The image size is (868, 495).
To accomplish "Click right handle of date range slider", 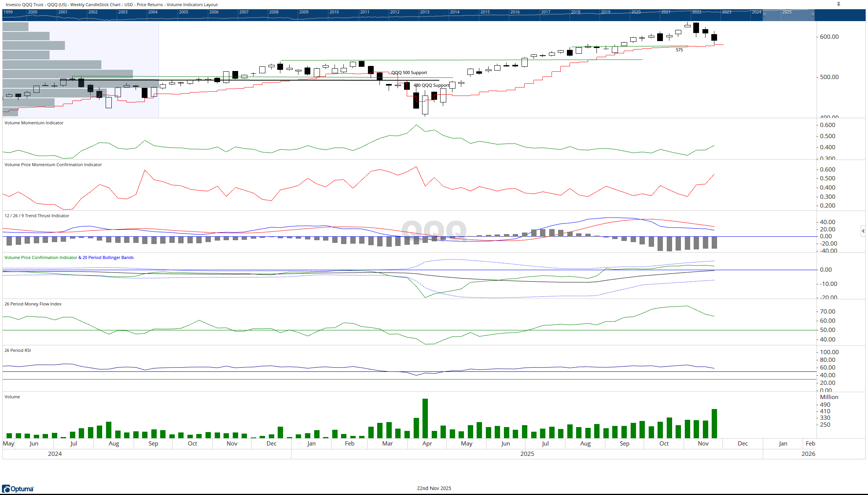I will 813,15.
